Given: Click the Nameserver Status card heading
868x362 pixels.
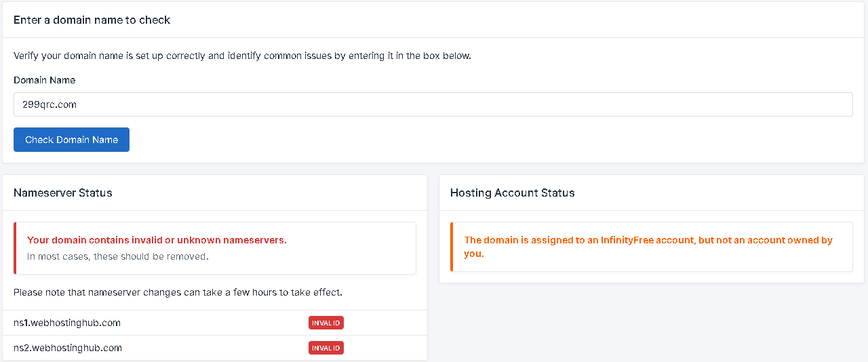Looking at the screenshot, I should [x=63, y=193].
